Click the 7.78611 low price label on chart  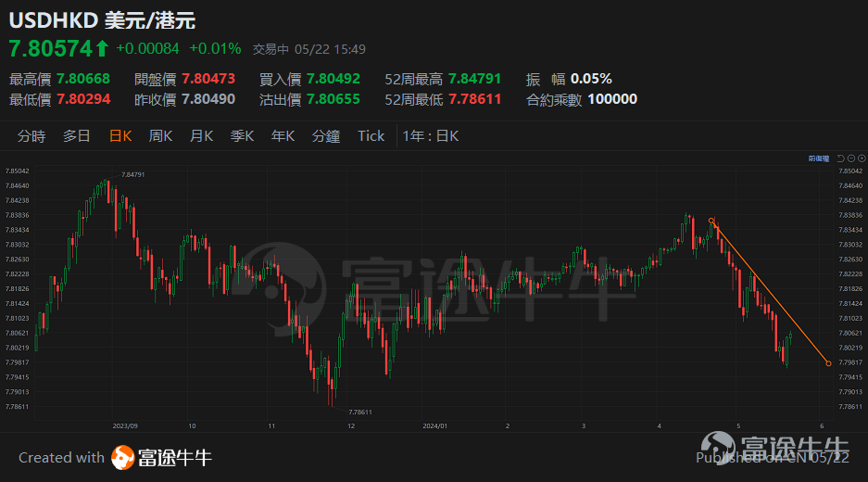pos(360,412)
